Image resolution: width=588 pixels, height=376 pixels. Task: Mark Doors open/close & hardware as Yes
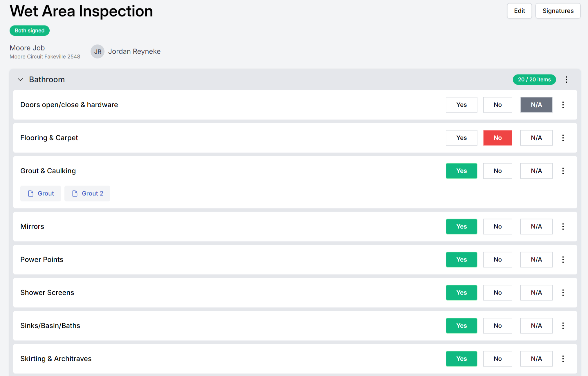point(461,105)
